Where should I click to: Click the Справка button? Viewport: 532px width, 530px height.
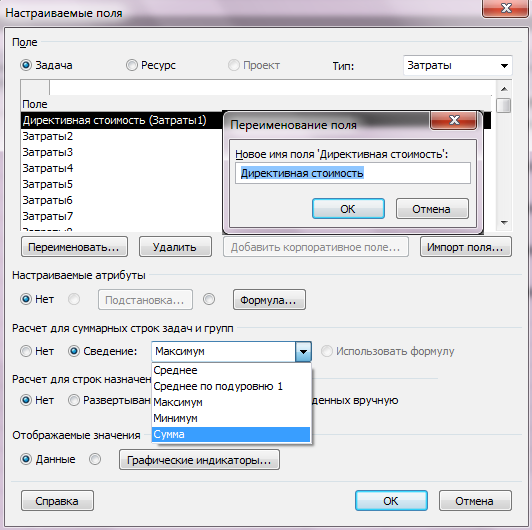pos(57,500)
